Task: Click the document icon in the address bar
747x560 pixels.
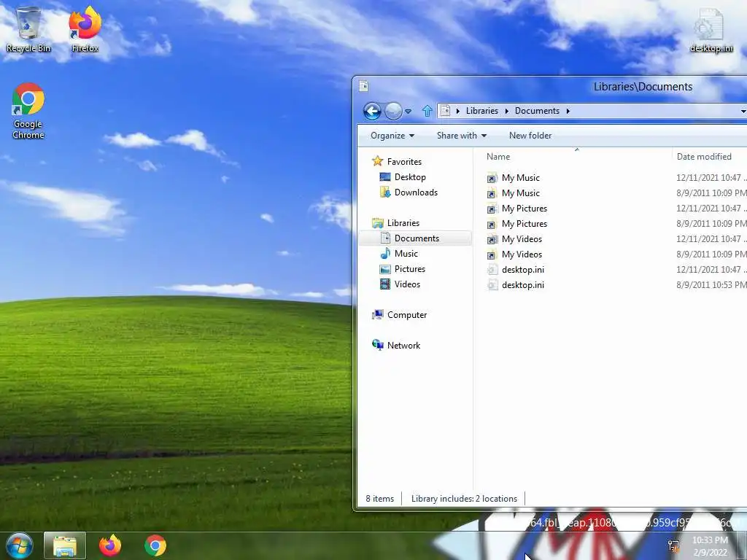Action: click(x=445, y=111)
